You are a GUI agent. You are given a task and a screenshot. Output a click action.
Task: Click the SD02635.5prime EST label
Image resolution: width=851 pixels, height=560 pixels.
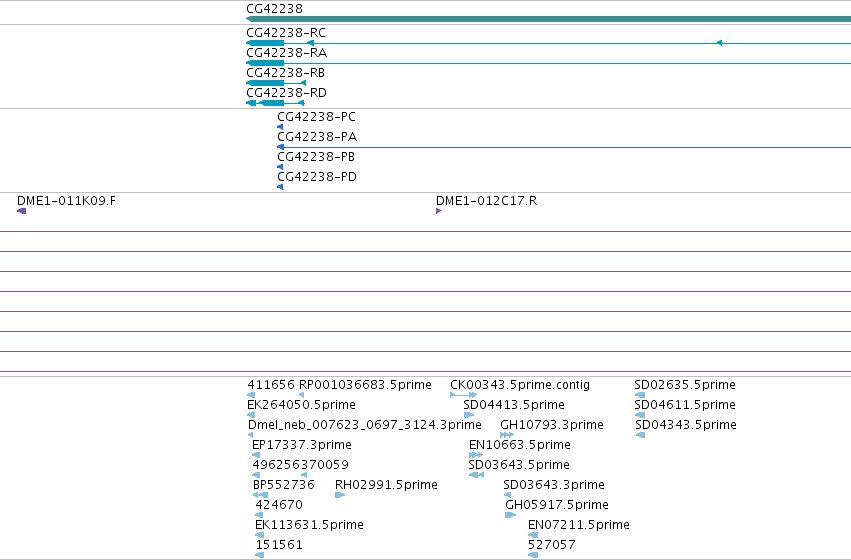pos(685,385)
